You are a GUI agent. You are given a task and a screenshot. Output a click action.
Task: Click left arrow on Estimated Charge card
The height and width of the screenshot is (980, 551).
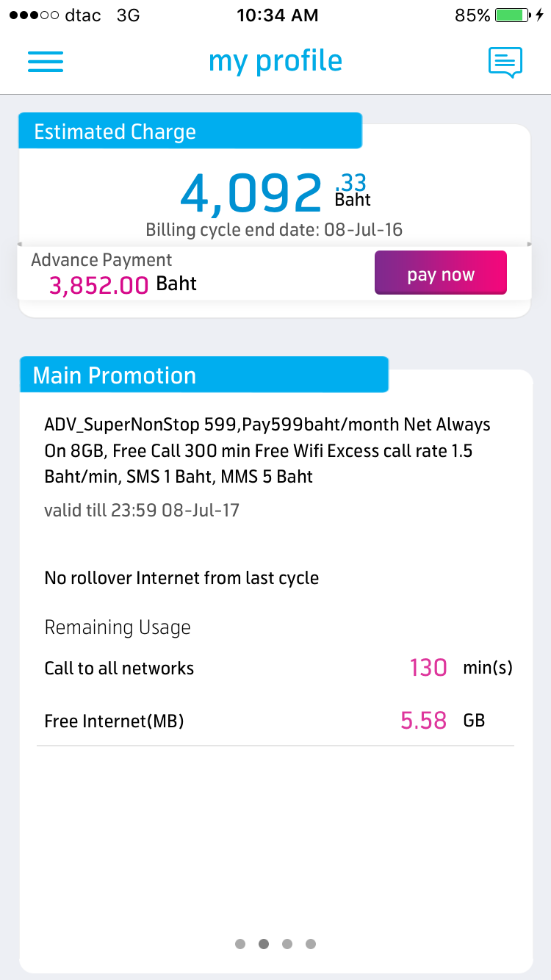coord(20,244)
